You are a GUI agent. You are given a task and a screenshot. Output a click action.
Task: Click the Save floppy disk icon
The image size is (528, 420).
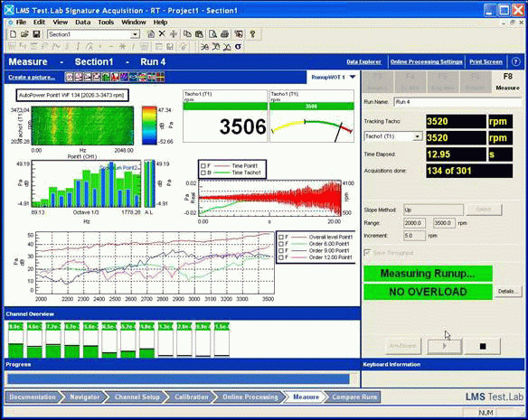[x=36, y=34]
